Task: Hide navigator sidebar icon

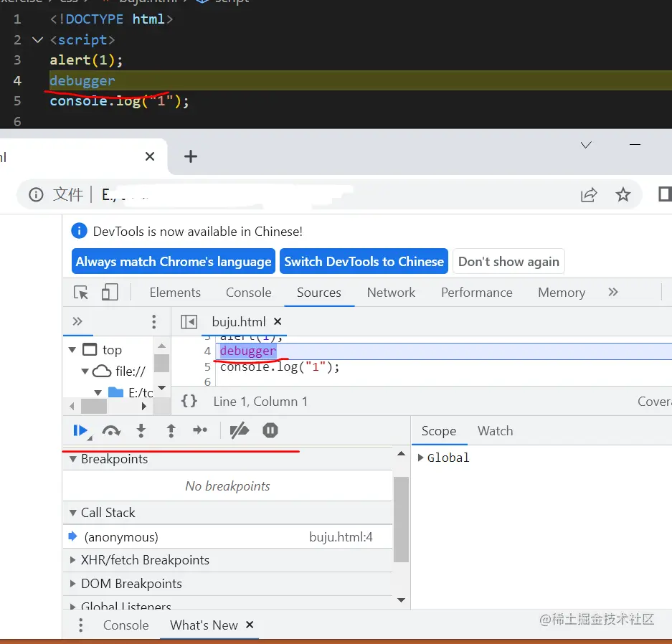Action: click(189, 322)
